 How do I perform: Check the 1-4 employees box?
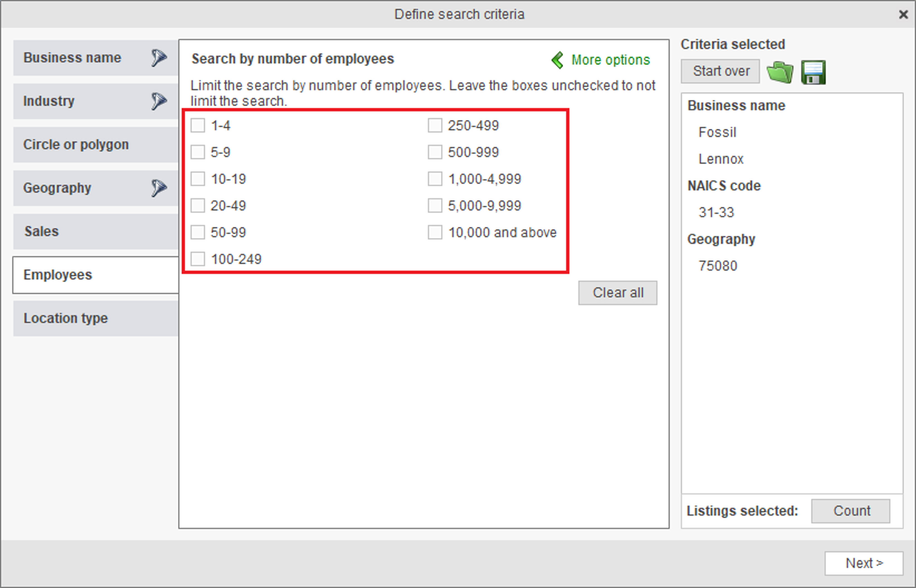[198, 125]
